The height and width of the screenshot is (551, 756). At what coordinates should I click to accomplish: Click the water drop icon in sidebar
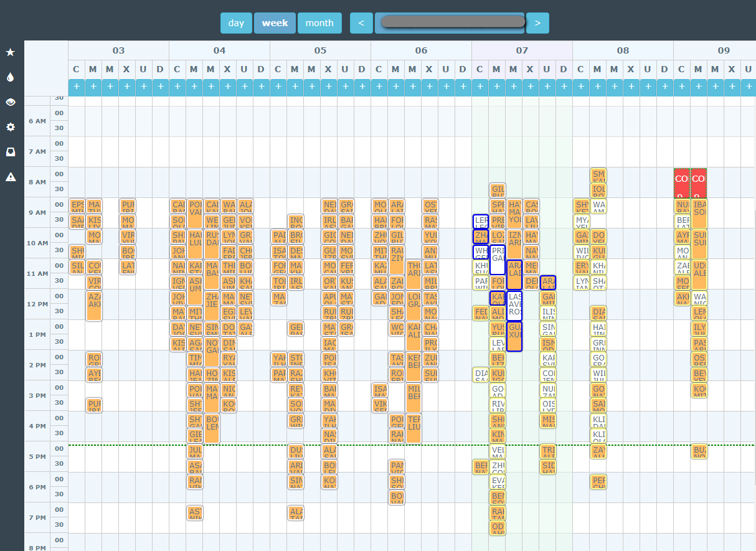11,77
